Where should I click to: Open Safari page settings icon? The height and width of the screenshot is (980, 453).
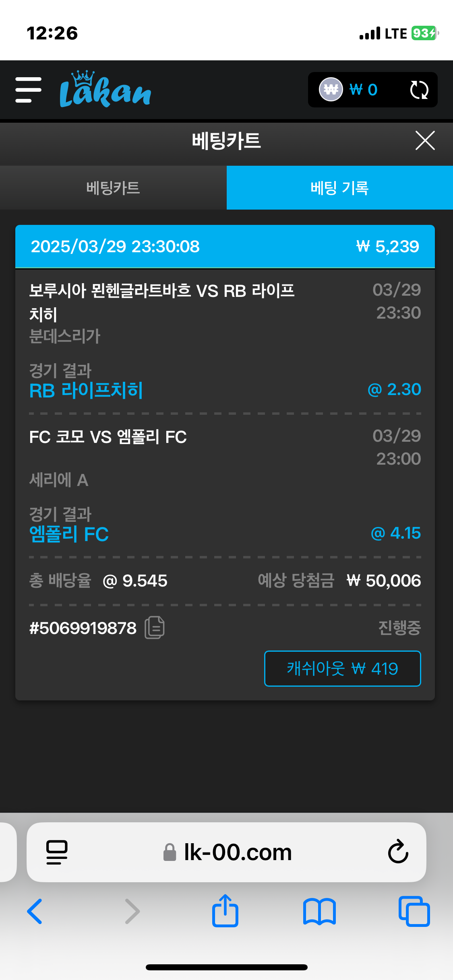click(x=57, y=852)
